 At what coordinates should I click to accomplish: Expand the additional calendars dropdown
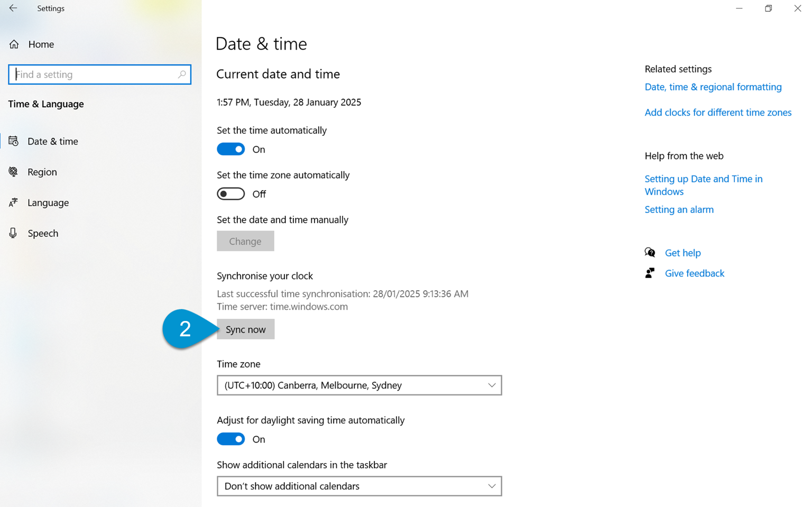[x=359, y=486]
